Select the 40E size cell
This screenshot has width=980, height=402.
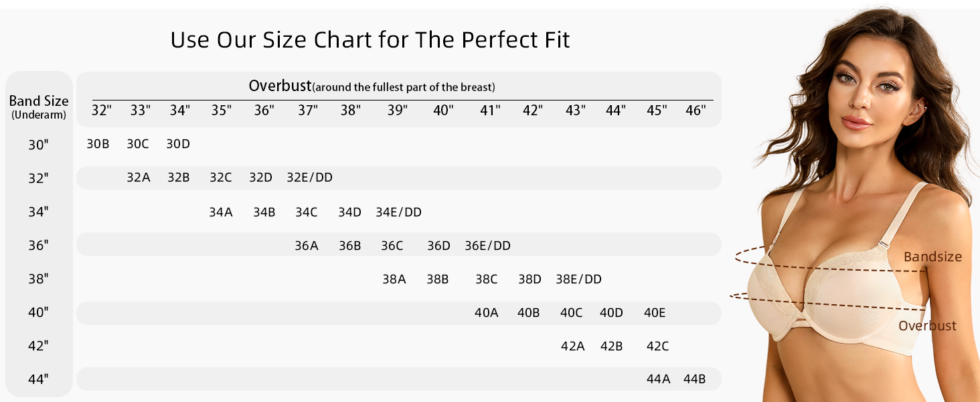(655, 313)
